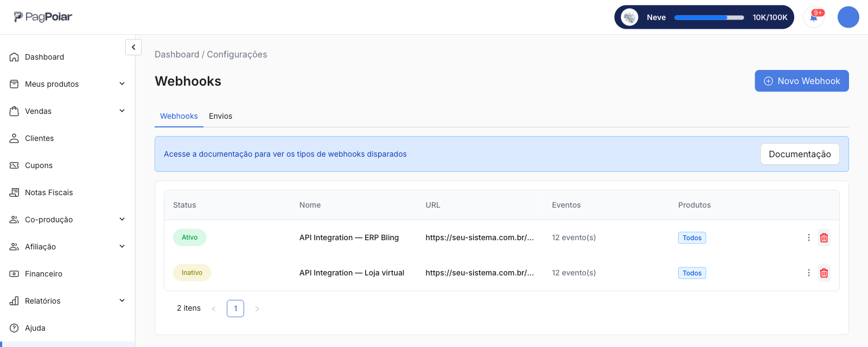The height and width of the screenshot is (347, 868).
Task: Click the Dashboard home icon
Action: point(14,57)
